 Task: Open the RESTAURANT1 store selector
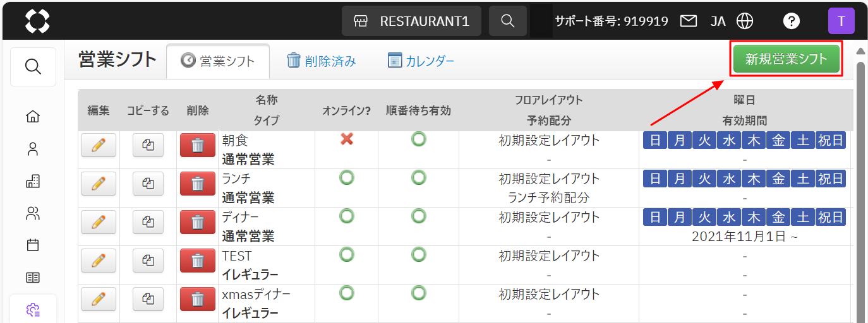click(411, 21)
